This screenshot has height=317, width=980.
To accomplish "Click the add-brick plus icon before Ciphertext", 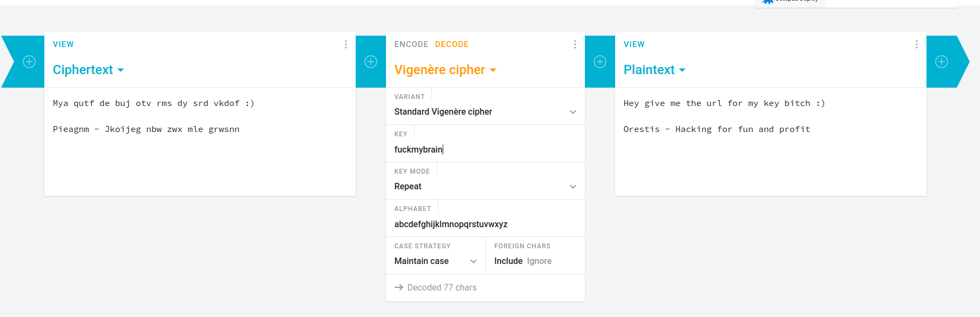I will coord(29,62).
